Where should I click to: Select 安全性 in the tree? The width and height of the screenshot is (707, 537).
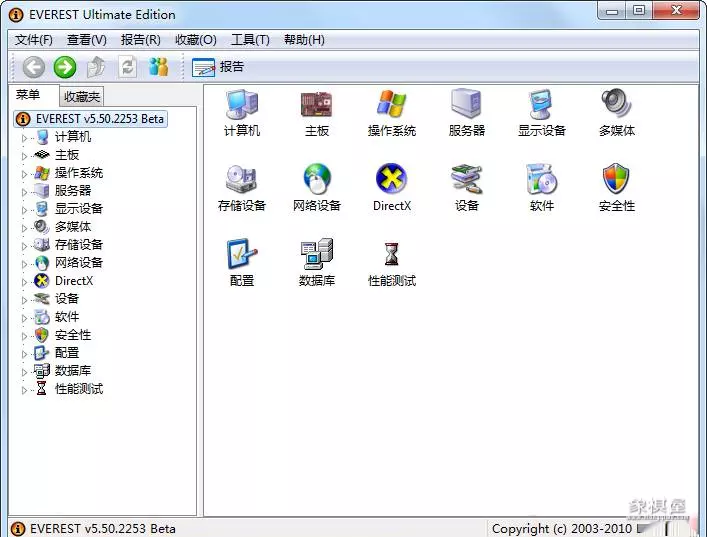click(73, 335)
